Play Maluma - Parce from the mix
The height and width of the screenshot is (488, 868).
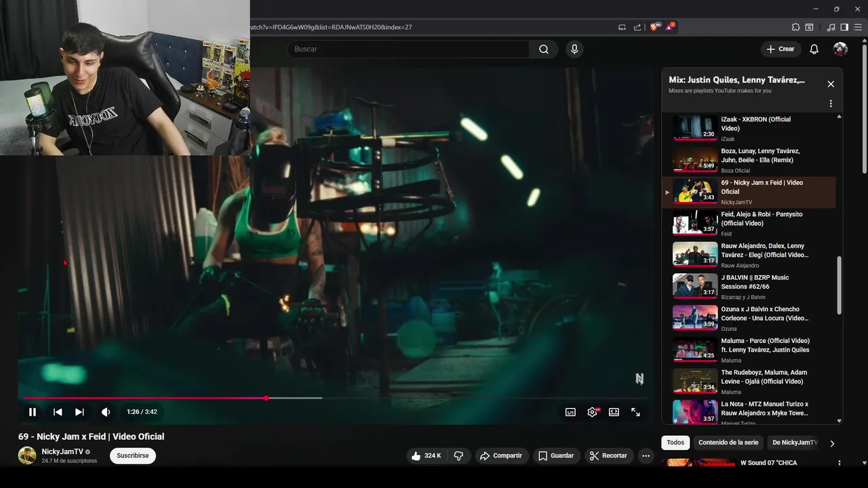pos(749,350)
